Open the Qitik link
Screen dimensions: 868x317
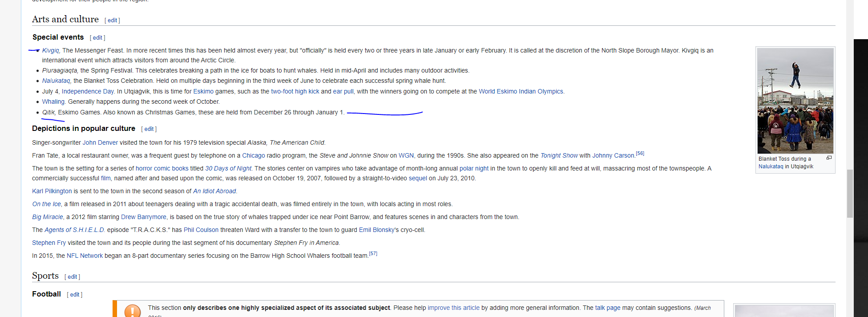(x=48, y=112)
